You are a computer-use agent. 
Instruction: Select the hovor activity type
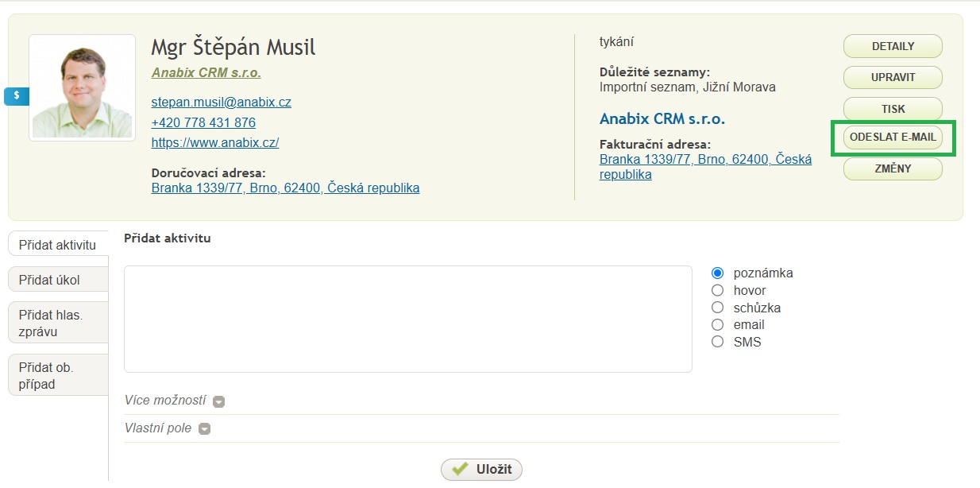(x=718, y=290)
